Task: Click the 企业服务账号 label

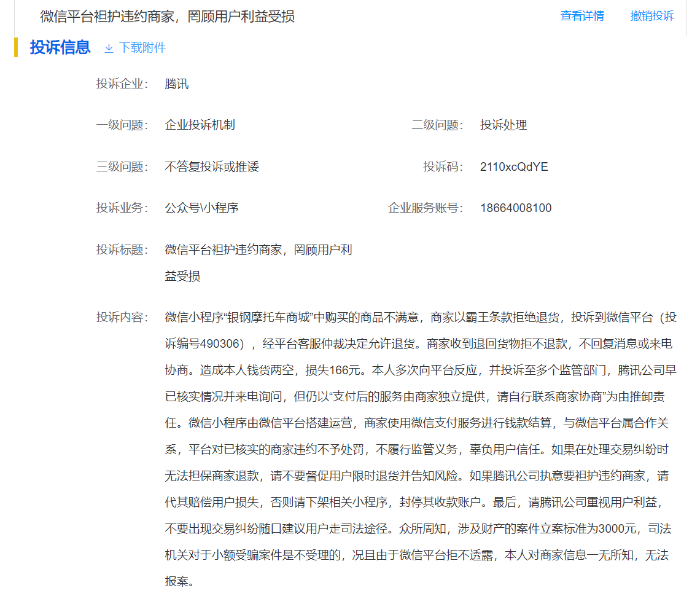Action: point(426,208)
